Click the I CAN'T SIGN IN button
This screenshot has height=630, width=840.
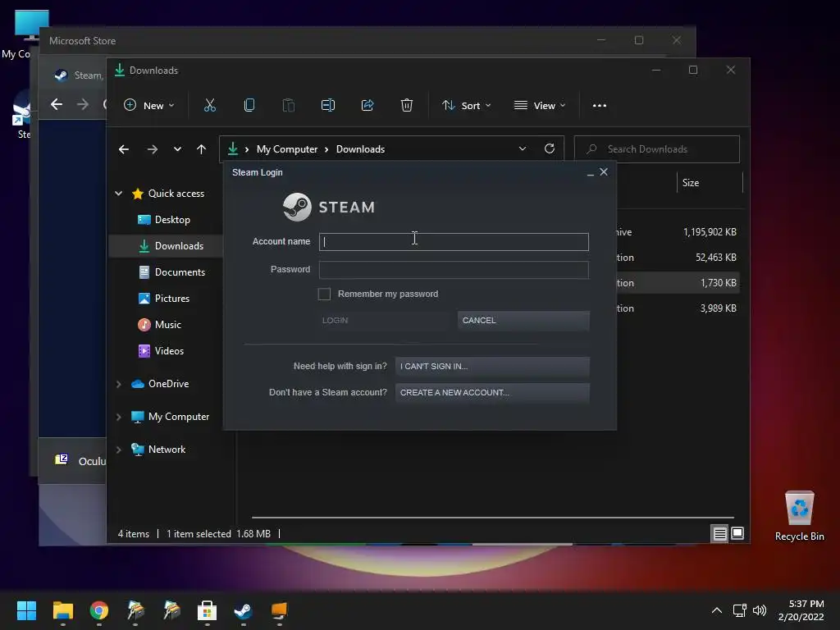tap(492, 367)
